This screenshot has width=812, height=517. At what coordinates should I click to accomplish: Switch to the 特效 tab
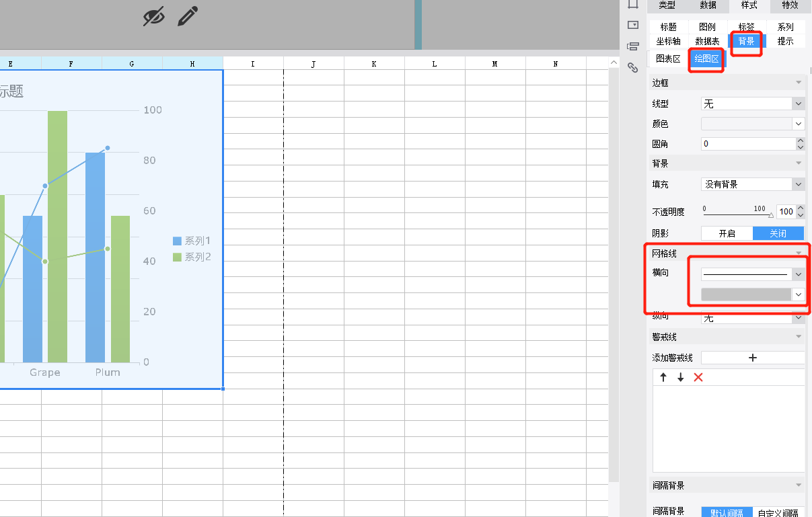pyautogui.click(x=790, y=5)
